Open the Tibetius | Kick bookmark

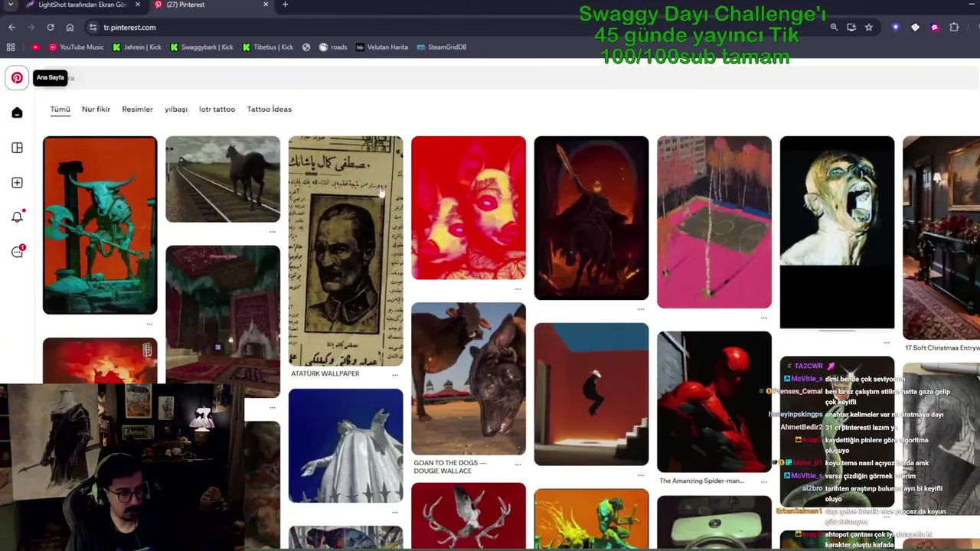[268, 47]
